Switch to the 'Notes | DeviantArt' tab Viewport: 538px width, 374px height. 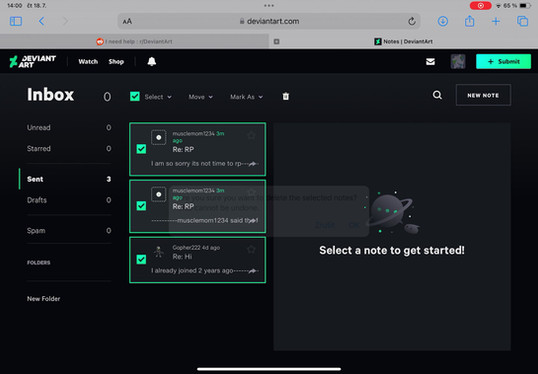pos(404,42)
